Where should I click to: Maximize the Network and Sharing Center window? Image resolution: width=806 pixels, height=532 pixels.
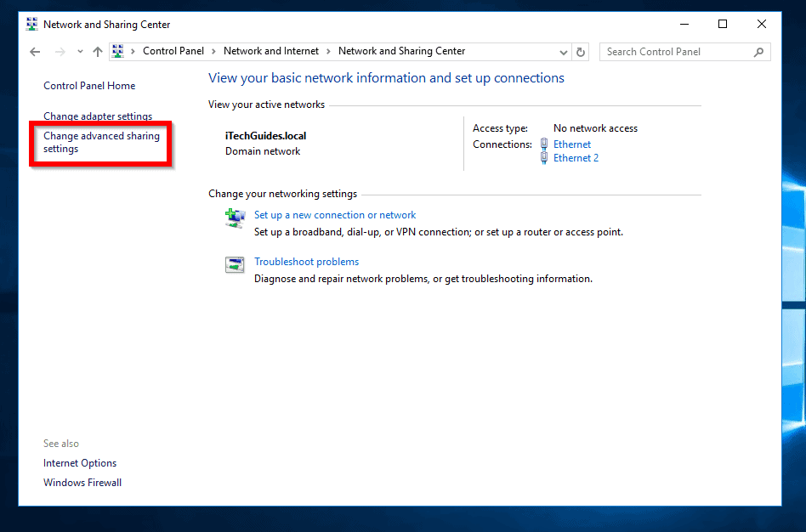point(723,24)
